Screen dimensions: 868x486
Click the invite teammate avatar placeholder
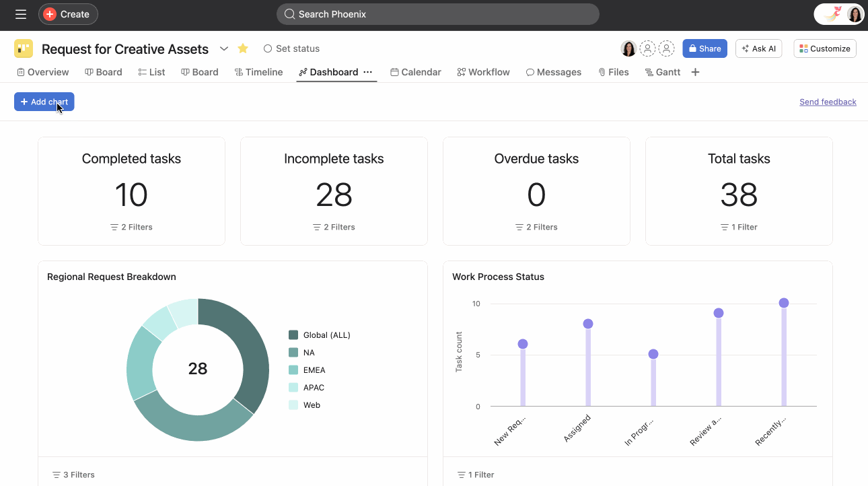tap(648, 48)
